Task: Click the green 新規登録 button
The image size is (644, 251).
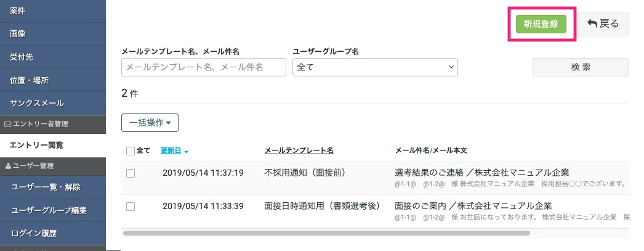Action: (x=541, y=24)
